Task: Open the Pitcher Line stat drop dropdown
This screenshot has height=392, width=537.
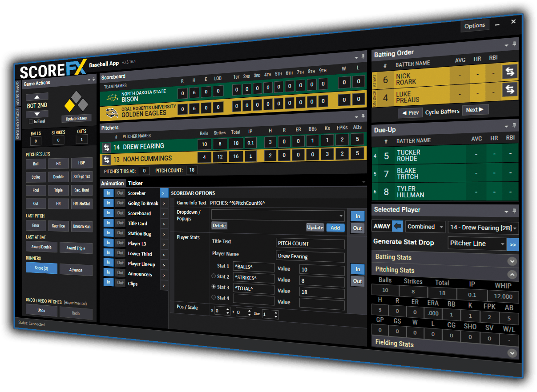Action: [477, 244]
